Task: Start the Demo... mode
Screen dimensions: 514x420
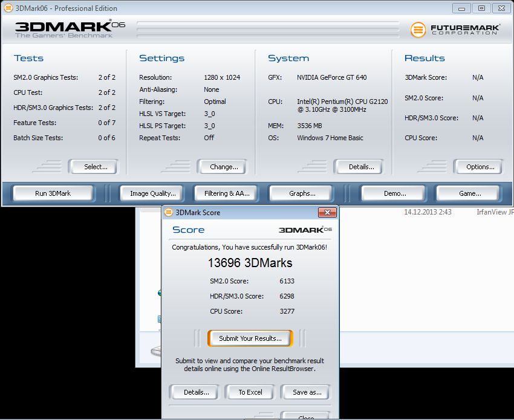Action: click(394, 193)
